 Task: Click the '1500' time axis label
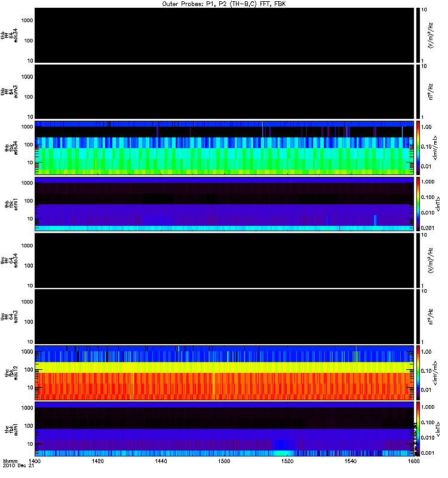coord(225,461)
